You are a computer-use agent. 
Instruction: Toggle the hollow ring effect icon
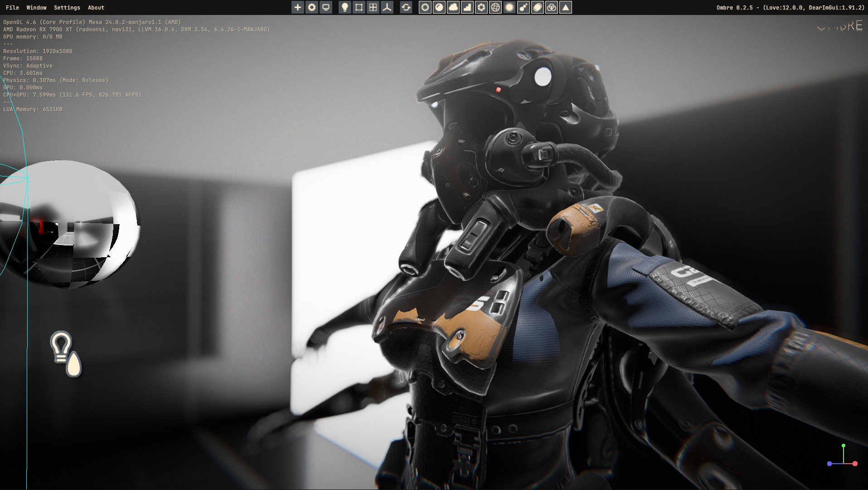pyautogui.click(x=425, y=7)
